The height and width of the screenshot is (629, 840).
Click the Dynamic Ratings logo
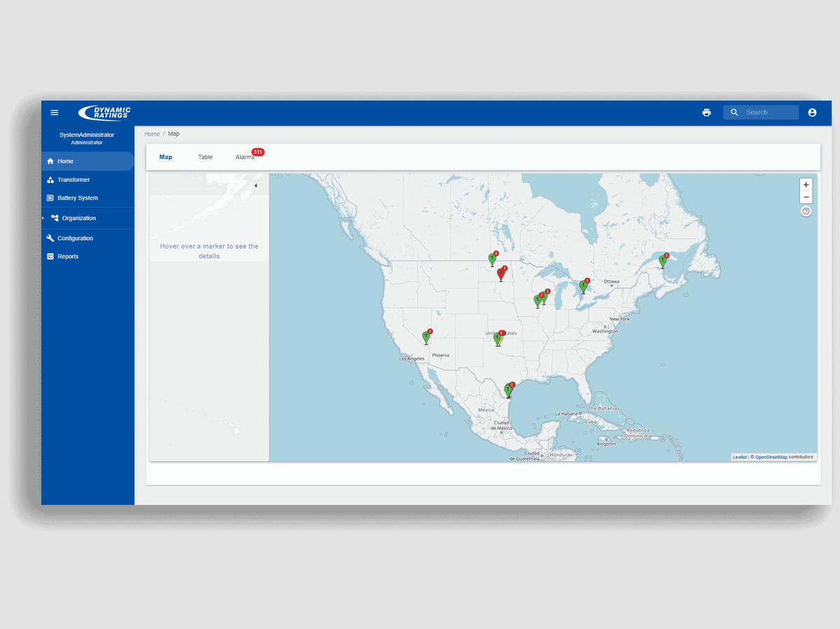point(105,113)
